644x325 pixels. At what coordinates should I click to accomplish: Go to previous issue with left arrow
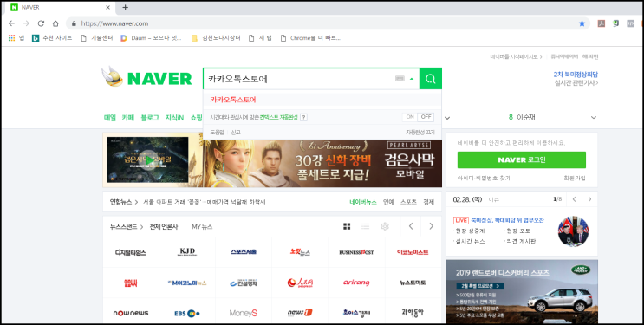click(x=574, y=199)
